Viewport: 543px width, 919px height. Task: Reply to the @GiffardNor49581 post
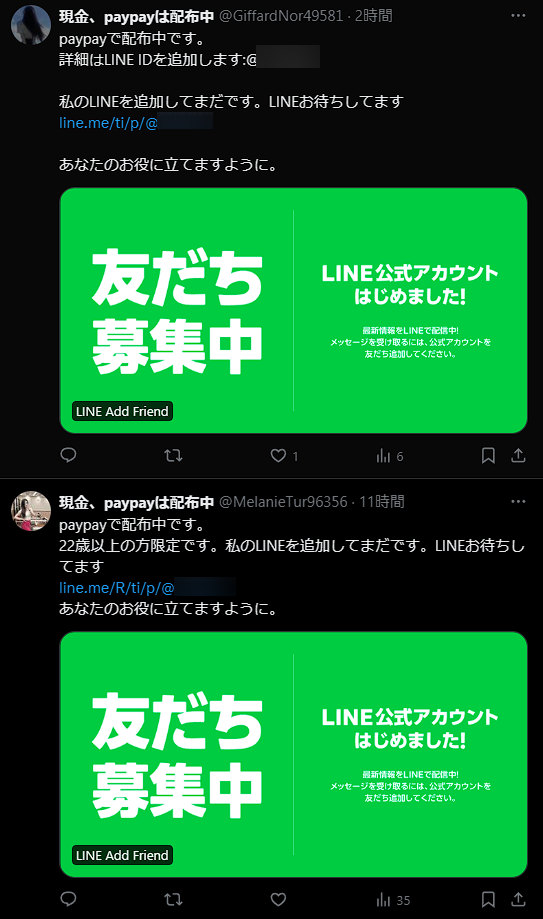pos(69,455)
